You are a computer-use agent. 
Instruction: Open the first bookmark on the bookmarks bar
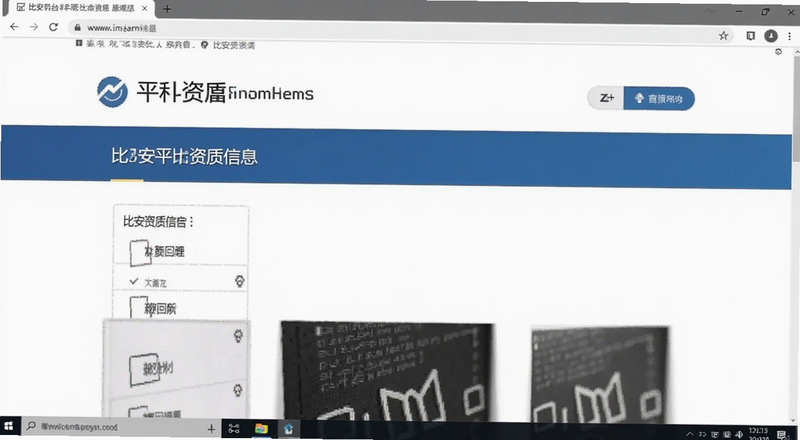pyautogui.click(x=135, y=44)
